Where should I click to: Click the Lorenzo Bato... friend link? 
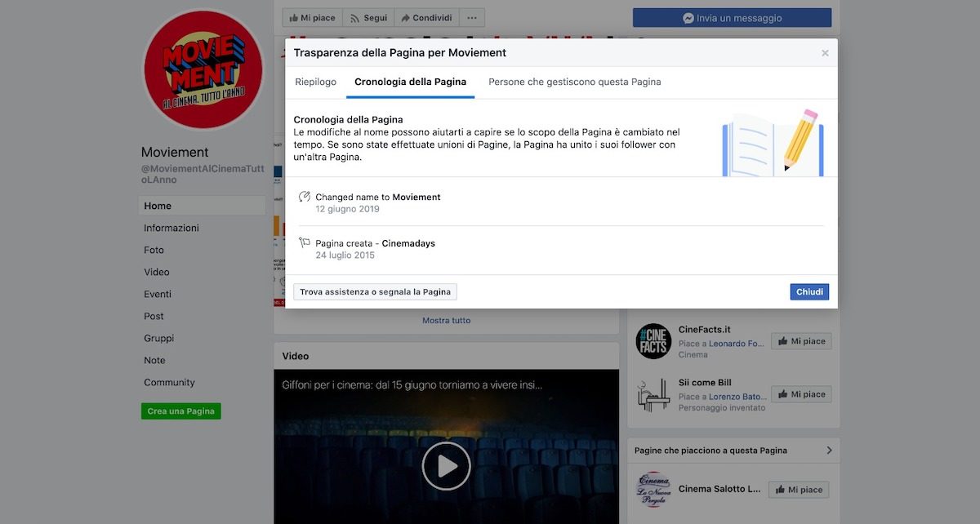(737, 397)
